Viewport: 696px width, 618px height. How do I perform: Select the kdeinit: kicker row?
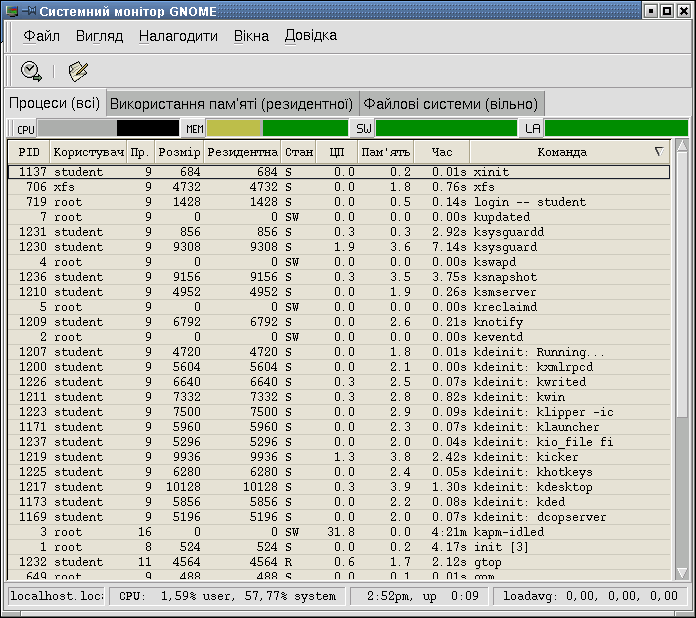click(x=339, y=457)
